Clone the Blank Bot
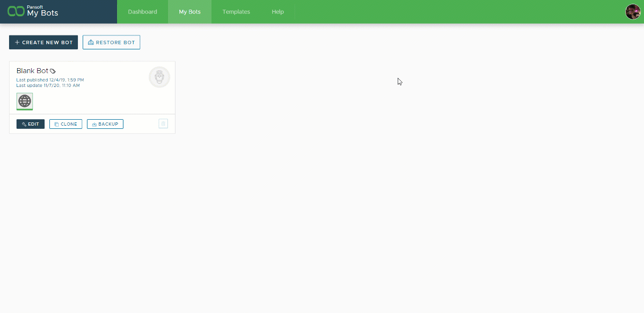The image size is (644, 313). (x=65, y=124)
